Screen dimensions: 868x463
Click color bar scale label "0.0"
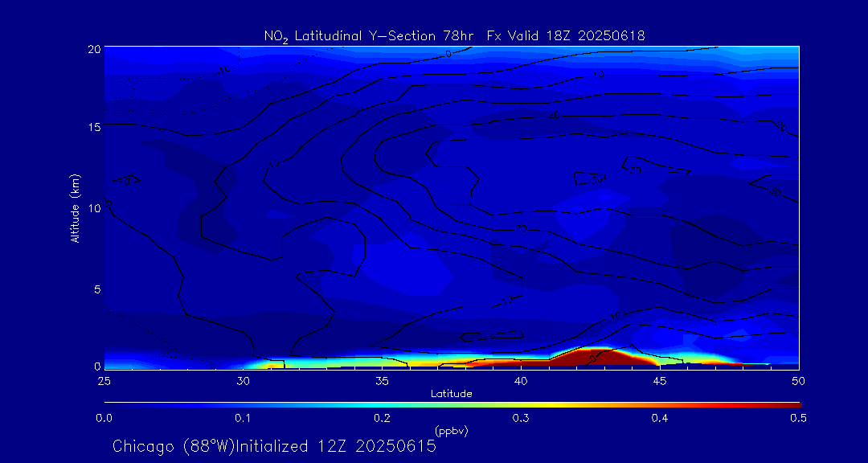point(104,418)
